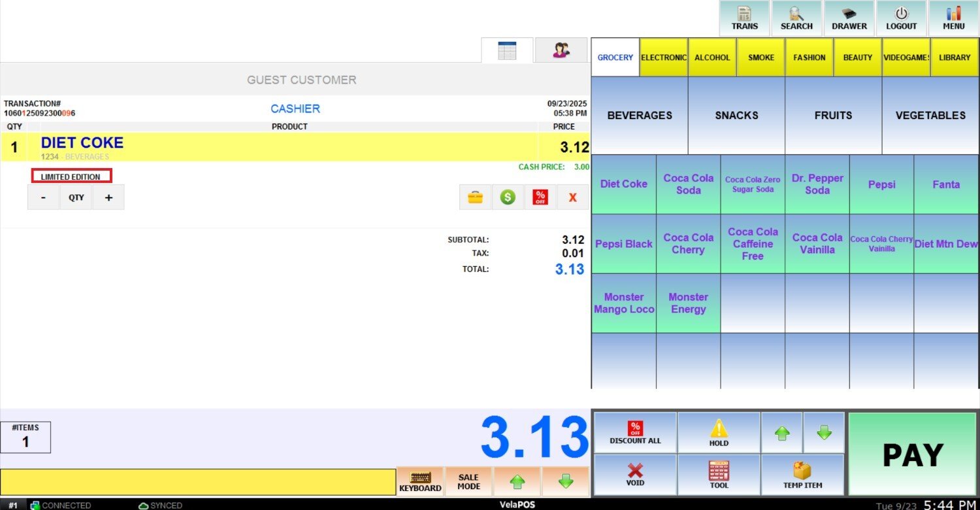Put the transaction on HOLD
Screen dimensions: 980x510
719,433
